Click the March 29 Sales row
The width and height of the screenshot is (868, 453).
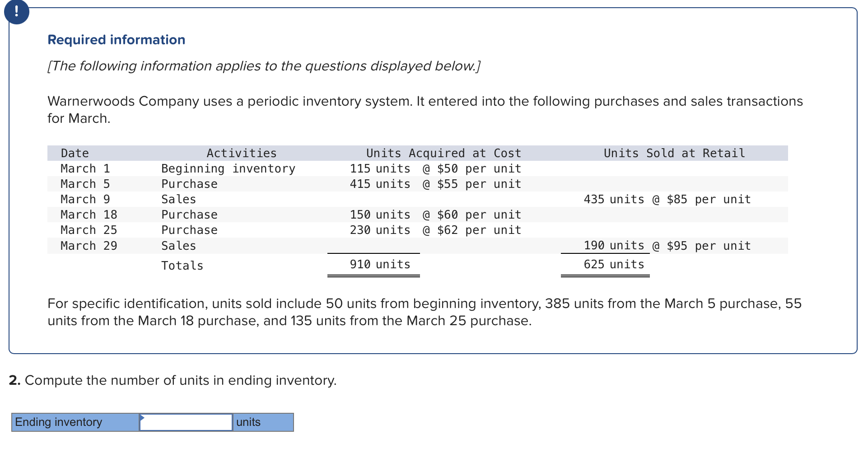[x=178, y=245]
